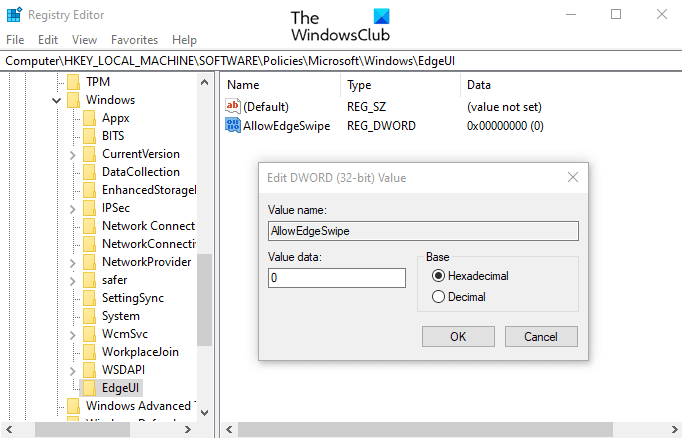682x438 pixels.
Task: Select the Decimal base option
Action: pyautogui.click(x=458, y=297)
